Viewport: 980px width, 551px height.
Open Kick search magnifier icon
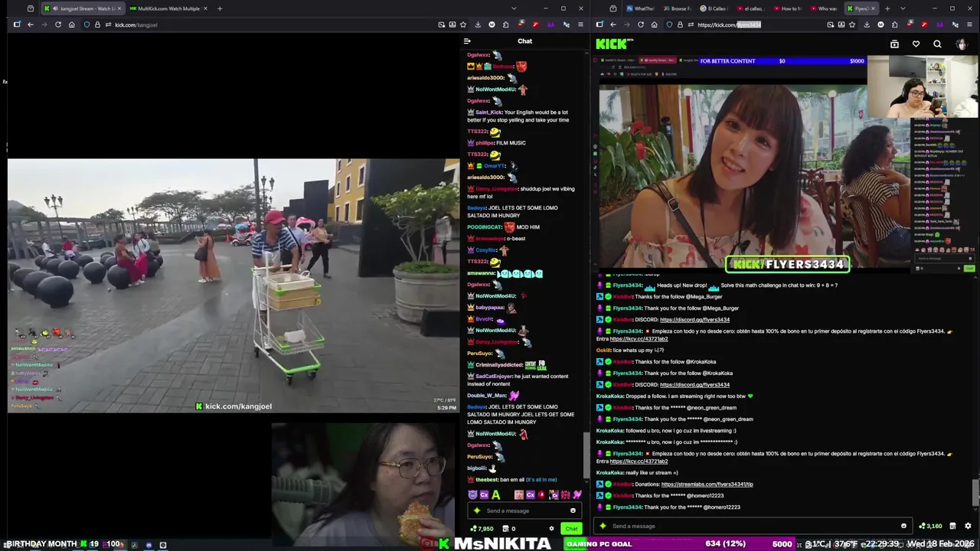[x=937, y=44]
